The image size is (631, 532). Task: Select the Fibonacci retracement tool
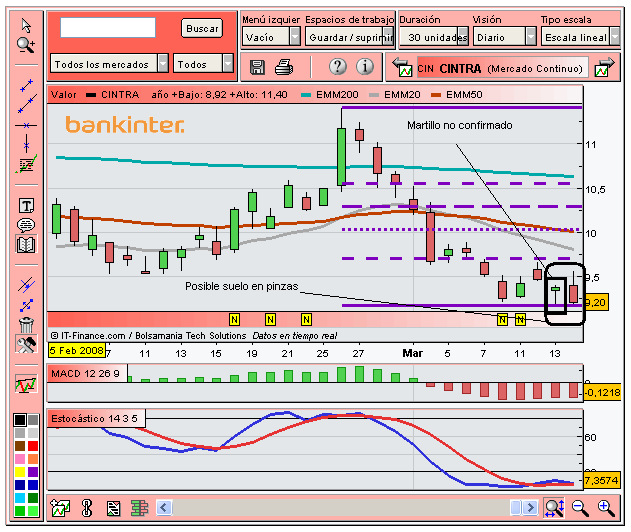26,164
